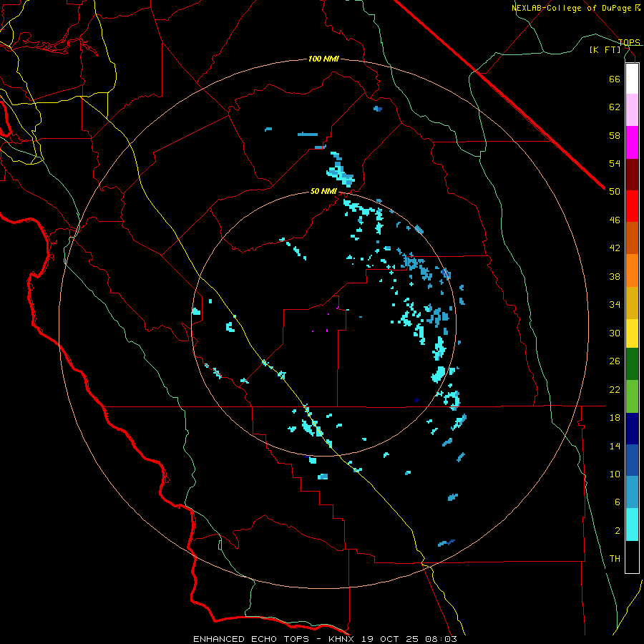Click the "50 NMI" range ring label

[x=323, y=191]
